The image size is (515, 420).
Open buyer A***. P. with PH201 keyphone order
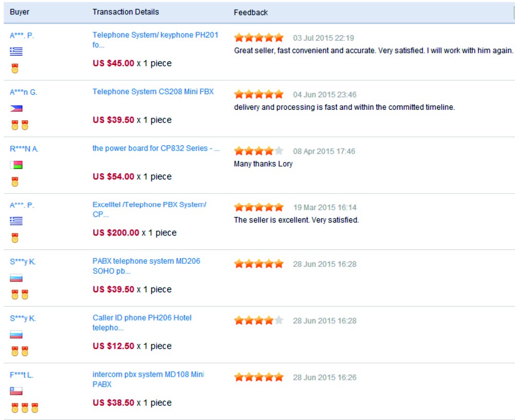pyautogui.click(x=22, y=36)
